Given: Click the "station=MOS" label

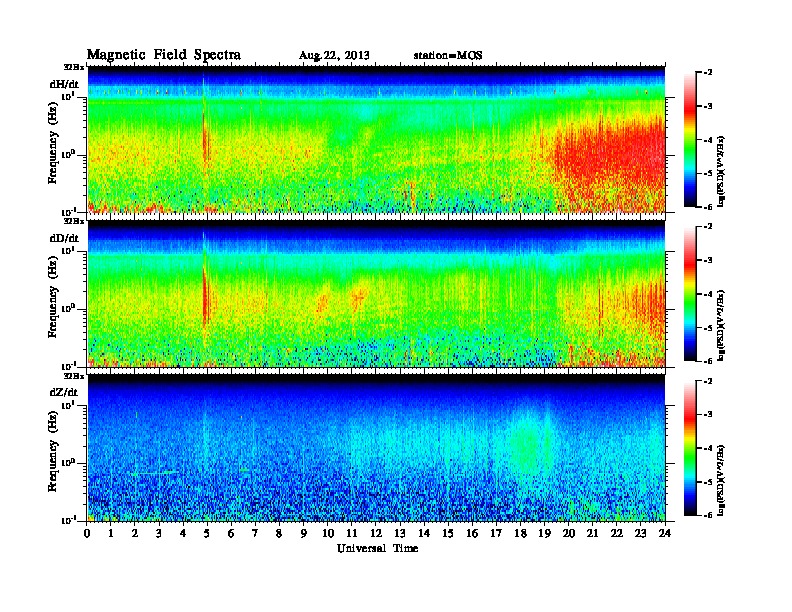Looking at the screenshot, I should coord(448,55).
